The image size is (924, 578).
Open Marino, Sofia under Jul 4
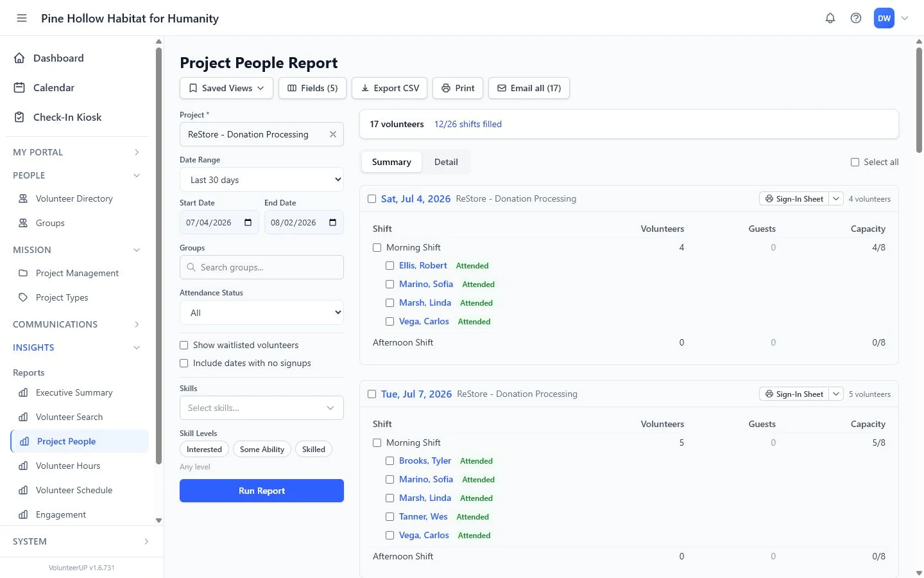coord(426,284)
